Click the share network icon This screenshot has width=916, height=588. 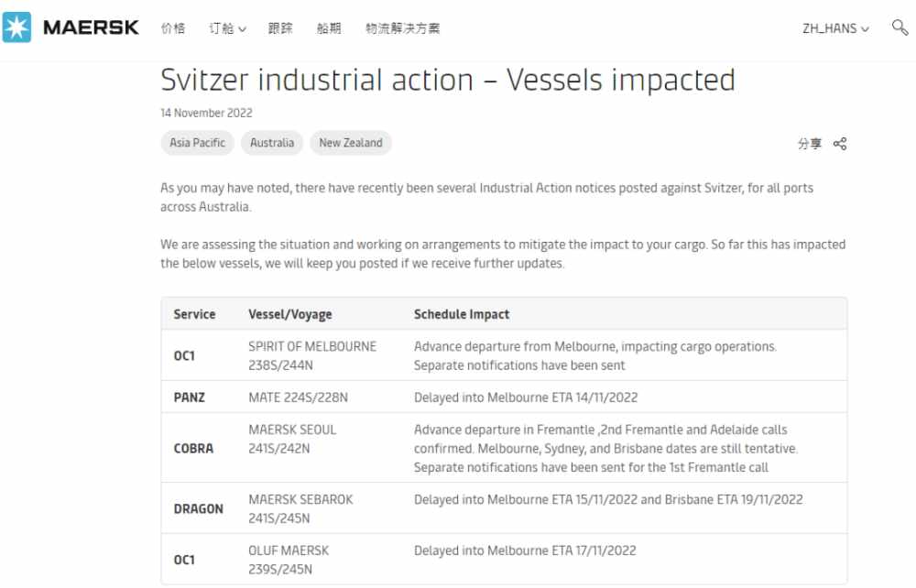[x=840, y=144]
